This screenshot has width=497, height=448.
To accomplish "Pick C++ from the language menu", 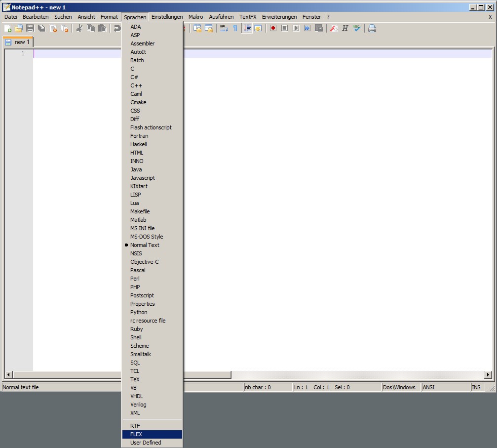I will 152,85.
